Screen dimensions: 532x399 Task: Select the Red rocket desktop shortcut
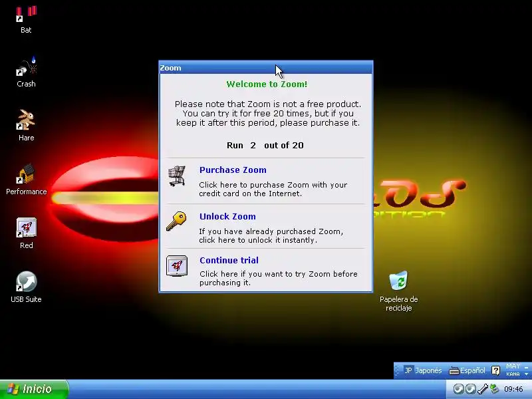coord(26,233)
